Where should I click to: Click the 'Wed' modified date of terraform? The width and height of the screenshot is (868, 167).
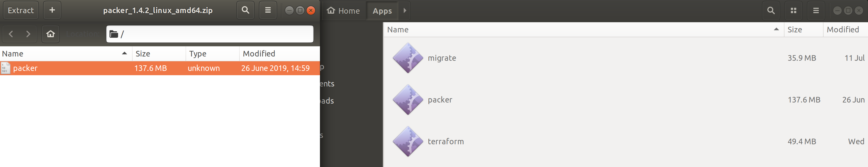(x=856, y=142)
